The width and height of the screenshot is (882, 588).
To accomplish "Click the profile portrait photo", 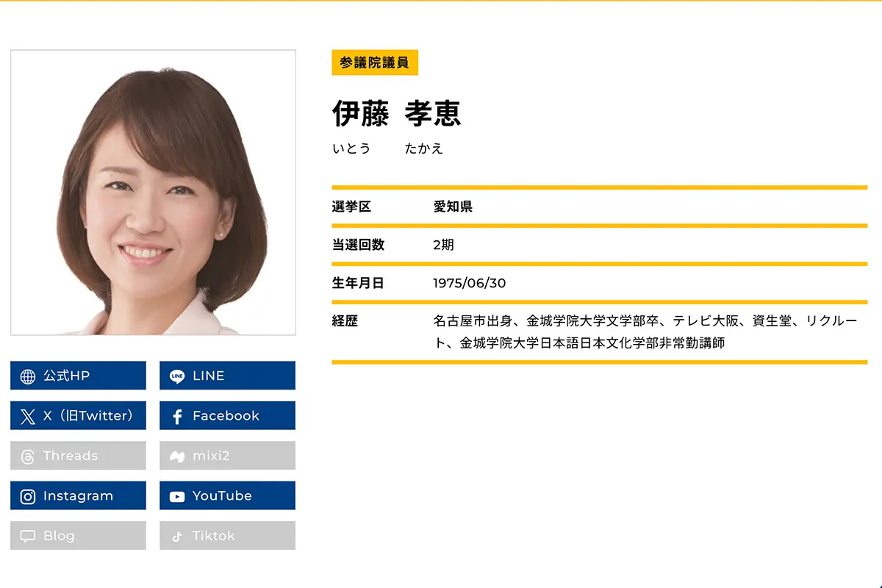I will click(x=153, y=193).
